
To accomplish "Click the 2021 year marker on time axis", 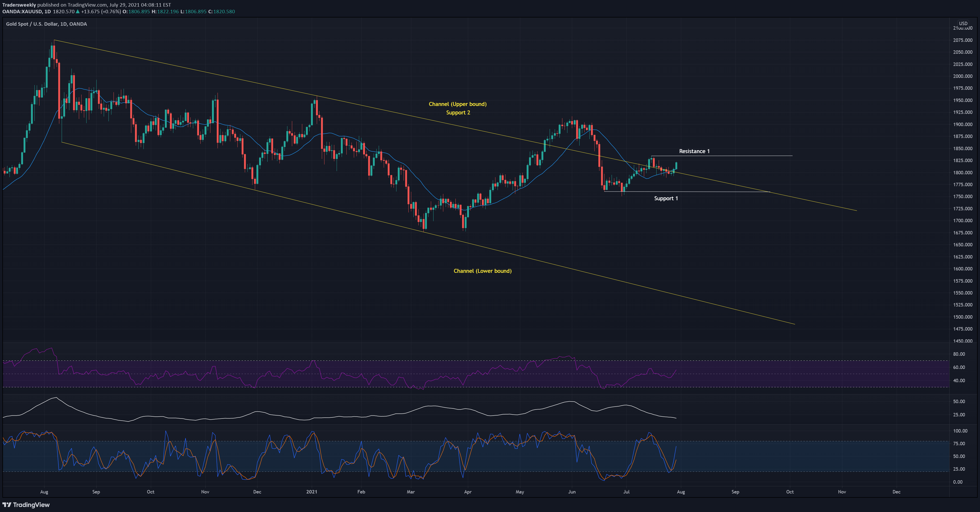I will [311, 492].
